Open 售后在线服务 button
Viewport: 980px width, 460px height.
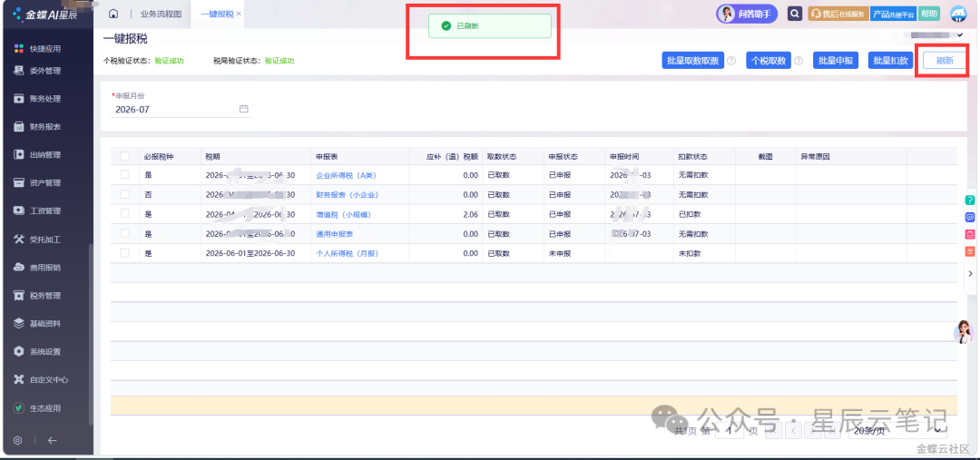click(x=838, y=14)
